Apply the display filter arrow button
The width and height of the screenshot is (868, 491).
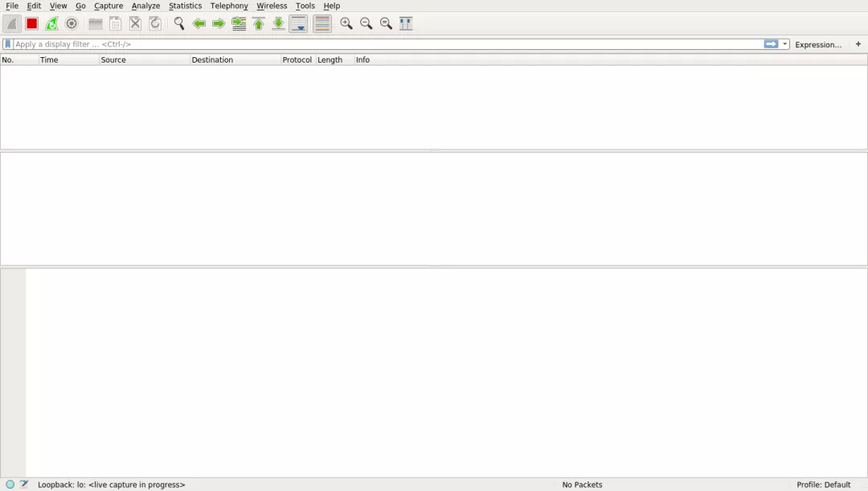pyautogui.click(x=771, y=44)
